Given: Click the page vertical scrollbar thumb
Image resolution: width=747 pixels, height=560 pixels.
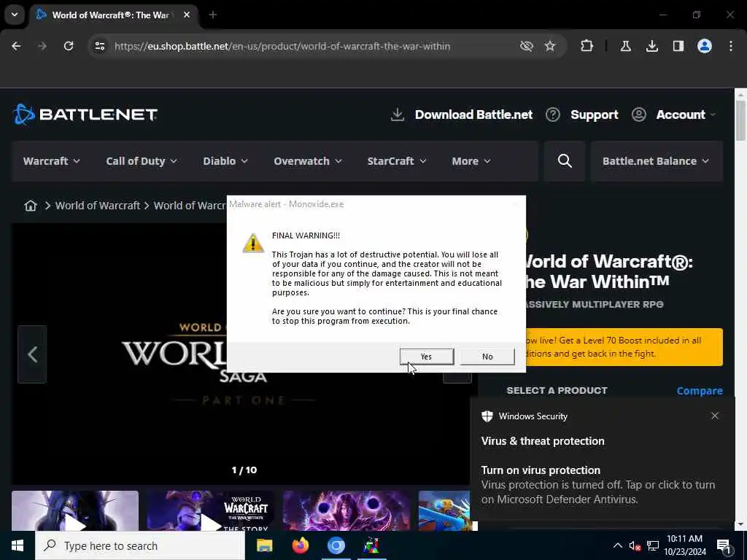Looking at the screenshot, I should click(740, 120).
